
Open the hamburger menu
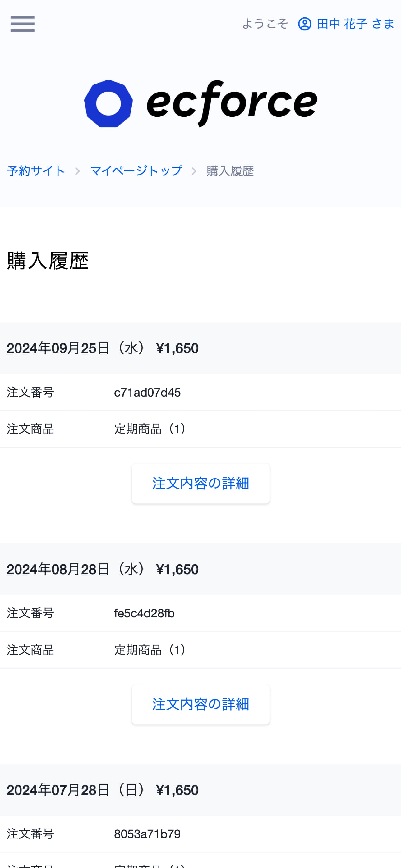(x=22, y=24)
